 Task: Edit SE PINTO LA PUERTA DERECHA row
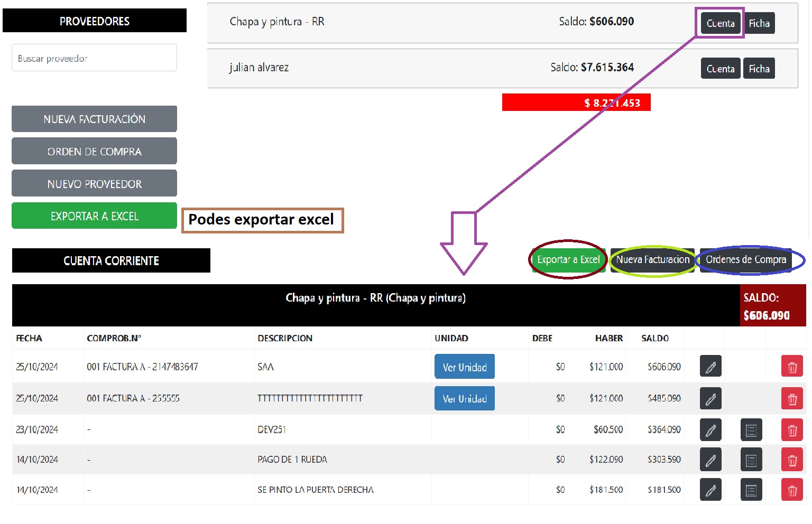point(710,490)
